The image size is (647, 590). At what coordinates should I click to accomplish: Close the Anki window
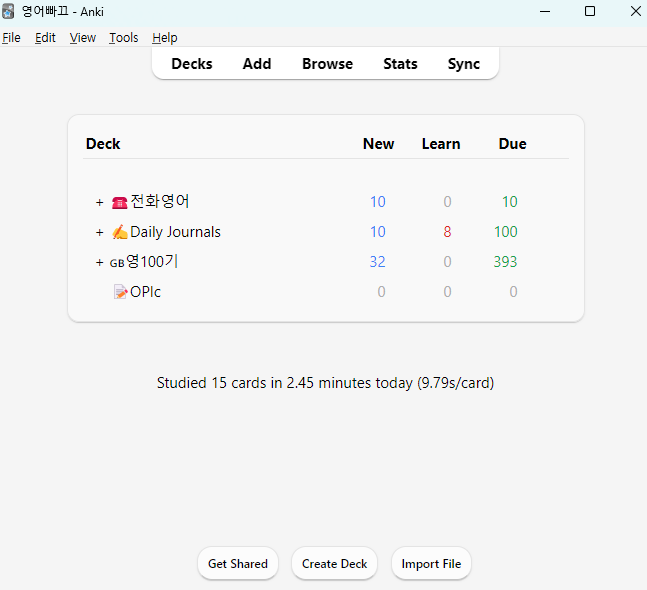[636, 12]
